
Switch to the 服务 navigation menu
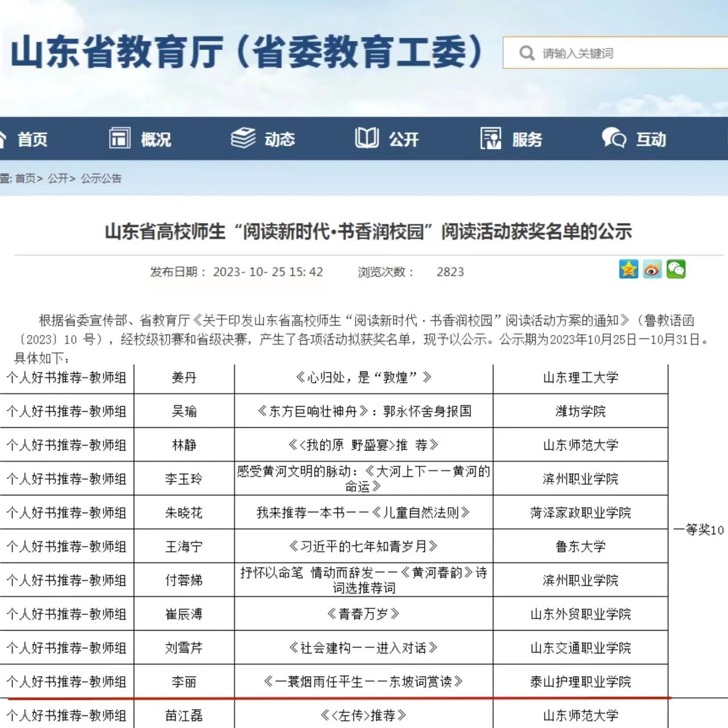[x=527, y=139]
